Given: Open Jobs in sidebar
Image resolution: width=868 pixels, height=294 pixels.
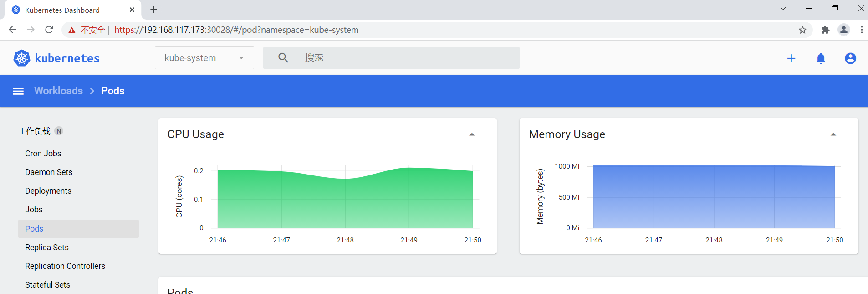Looking at the screenshot, I should tap(34, 210).
